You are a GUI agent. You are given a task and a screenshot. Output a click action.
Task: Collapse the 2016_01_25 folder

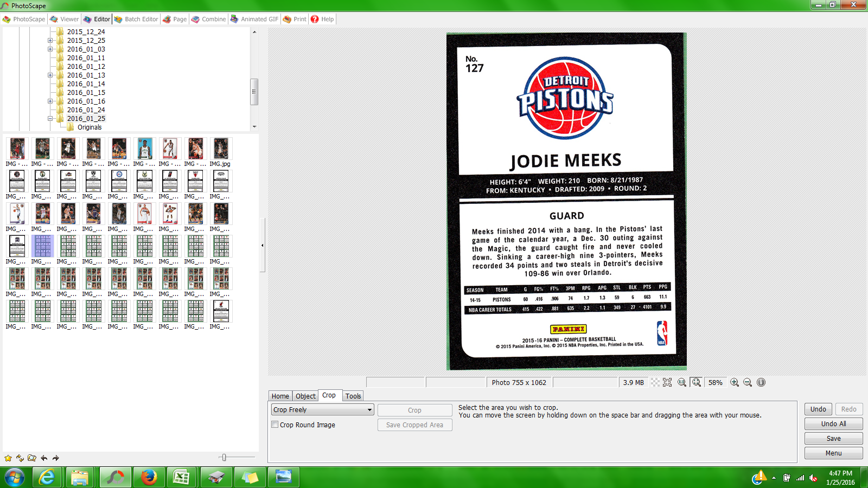click(50, 118)
